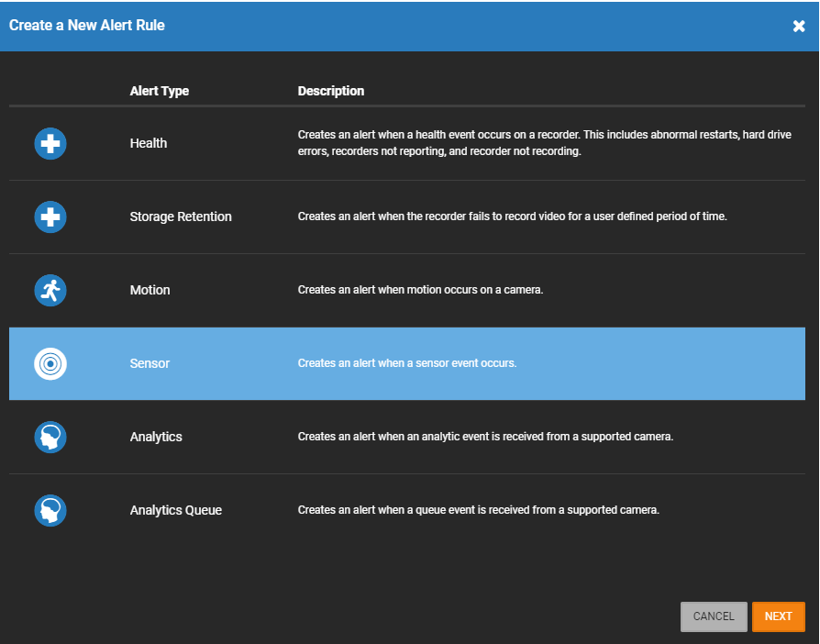The image size is (820, 644).
Task: Click the Sensor target icon
Action: pyautogui.click(x=50, y=363)
